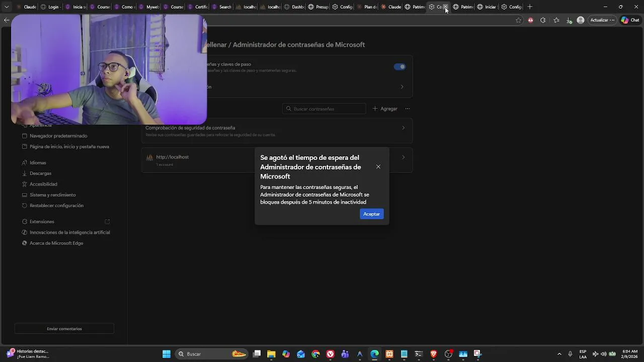This screenshot has height=362, width=644.
Task: Switch to the Certific tab
Action: pyautogui.click(x=197, y=7)
